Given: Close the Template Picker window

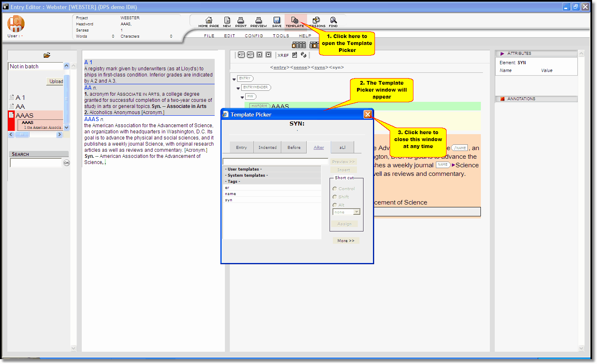Looking at the screenshot, I should tap(368, 114).
